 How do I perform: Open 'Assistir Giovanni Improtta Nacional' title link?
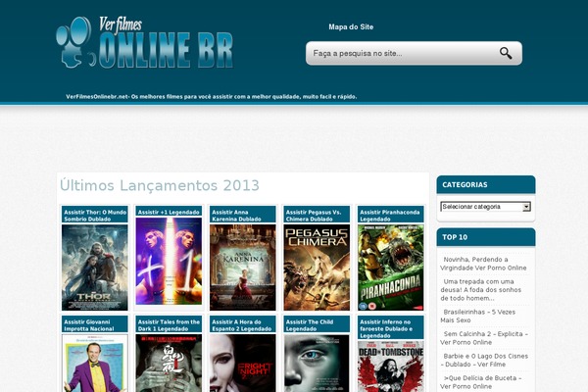point(88,325)
